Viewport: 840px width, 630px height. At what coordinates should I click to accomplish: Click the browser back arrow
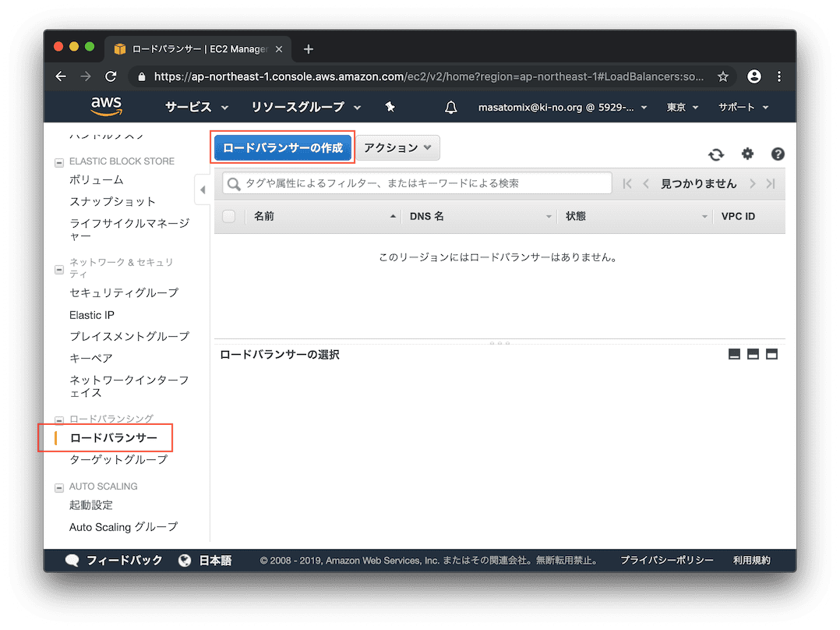point(61,76)
